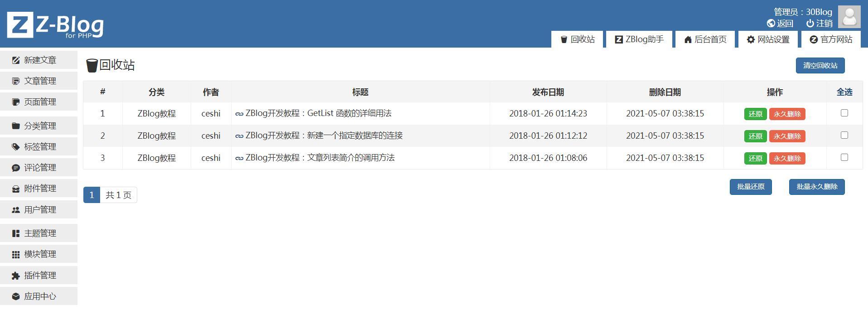
Task: Switch to the ZBlog助手 tab label
Action: (645, 39)
